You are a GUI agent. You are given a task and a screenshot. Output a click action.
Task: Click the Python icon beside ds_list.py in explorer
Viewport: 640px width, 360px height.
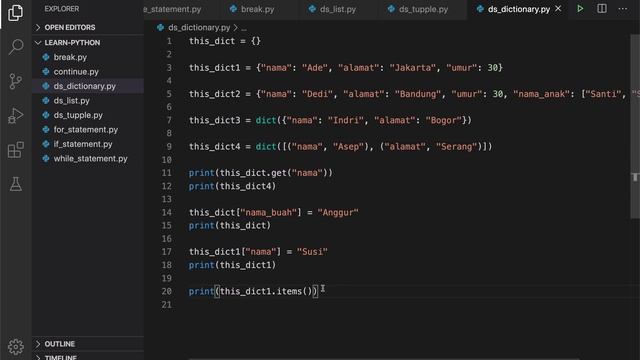point(46,100)
